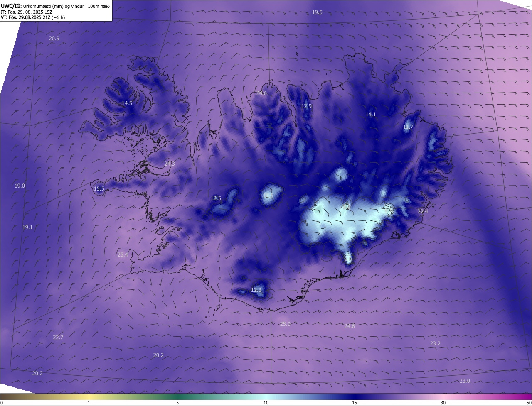Viewport: 532px width, 406px height.
Task: Click the colorbar tick labeled 10
Action: (266, 403)
